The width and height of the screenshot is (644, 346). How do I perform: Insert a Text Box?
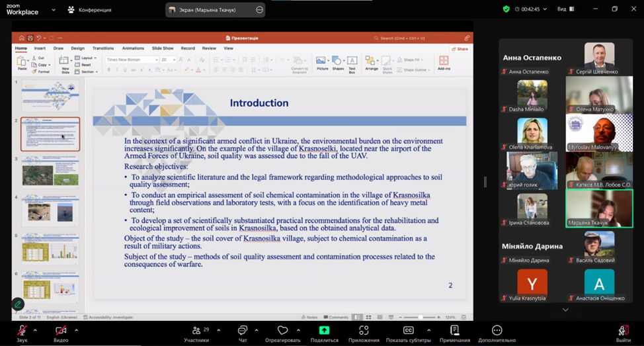point(352,65)
